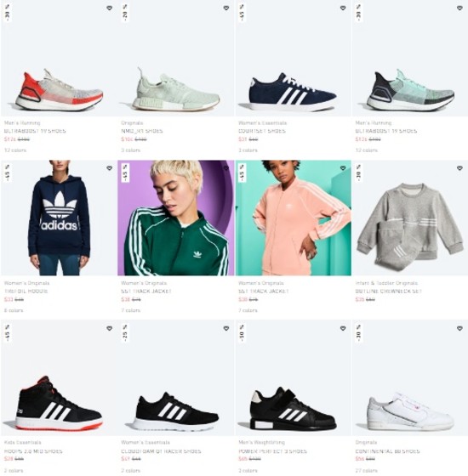Viewport: 468px width, 476px height.
Task: Favorite the red Ultraboost 19 shoes via heart
Action: pyautogui.click(x=110, y=8)
